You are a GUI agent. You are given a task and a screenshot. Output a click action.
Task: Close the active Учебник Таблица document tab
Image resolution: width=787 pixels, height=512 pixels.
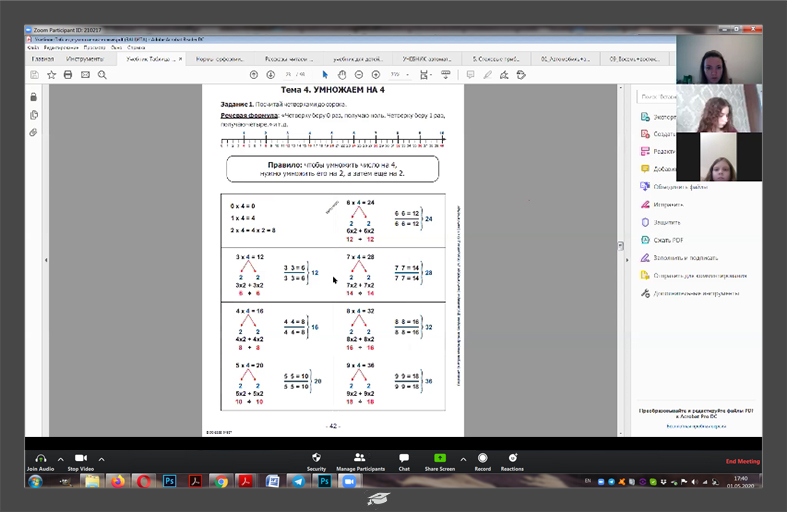pyautogui.click(x=181, y=59)
